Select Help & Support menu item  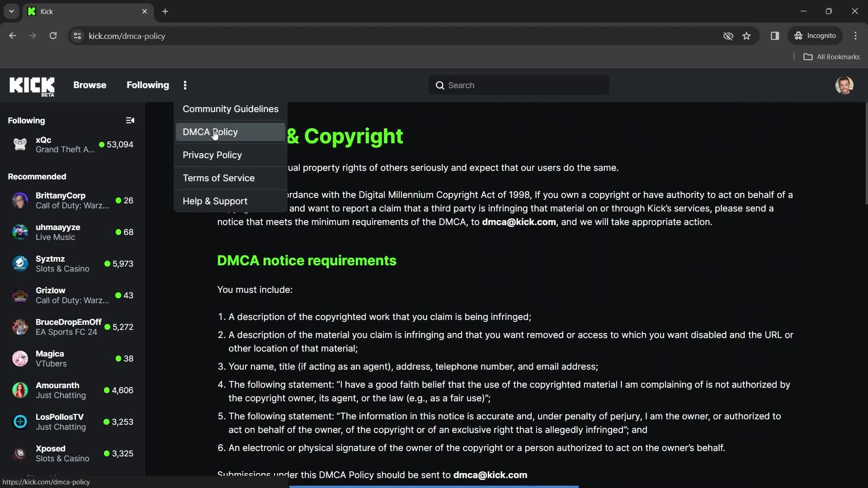point(231,201)
